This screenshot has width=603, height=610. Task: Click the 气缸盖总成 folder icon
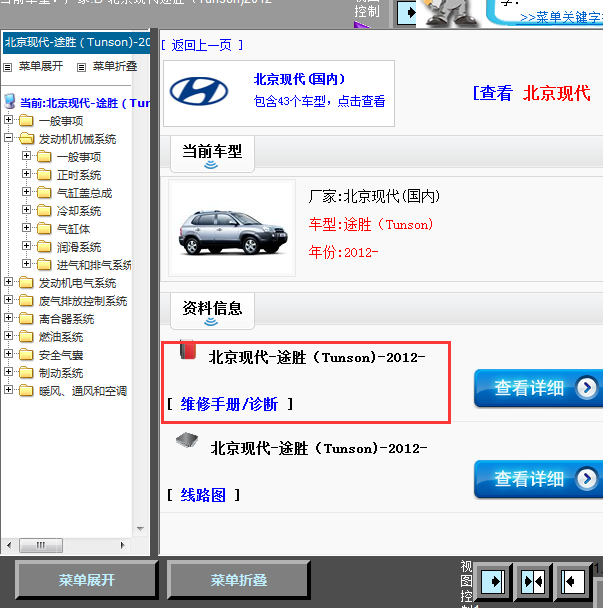[44, 192]
